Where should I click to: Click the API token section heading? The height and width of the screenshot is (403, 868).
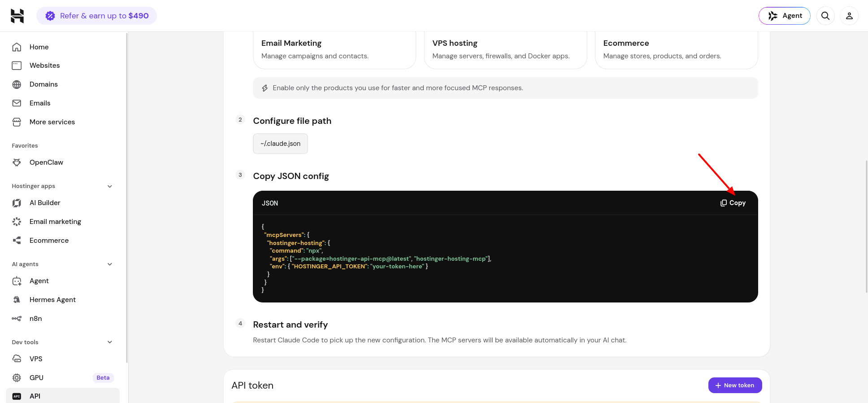pyautogui.click(x=252, y=385)
